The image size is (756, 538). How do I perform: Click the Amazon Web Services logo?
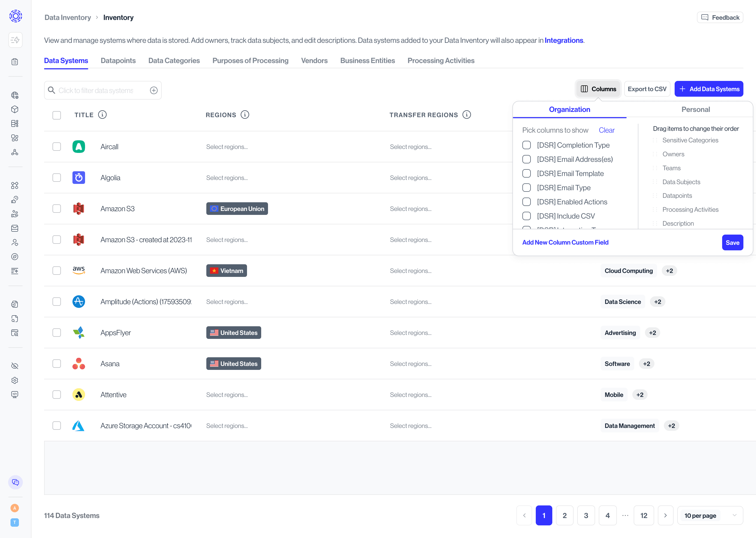(x=79, y=270)
